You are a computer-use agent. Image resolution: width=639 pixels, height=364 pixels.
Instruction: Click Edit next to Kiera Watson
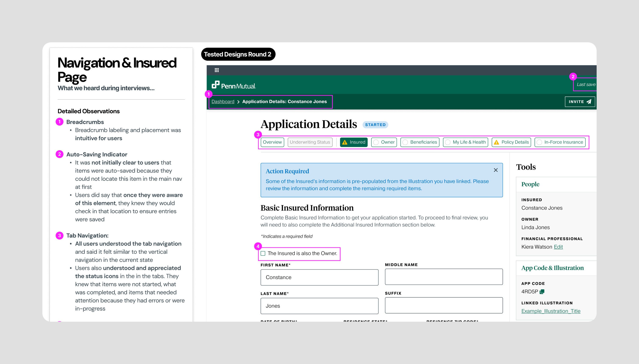click(x=558, y=247)
